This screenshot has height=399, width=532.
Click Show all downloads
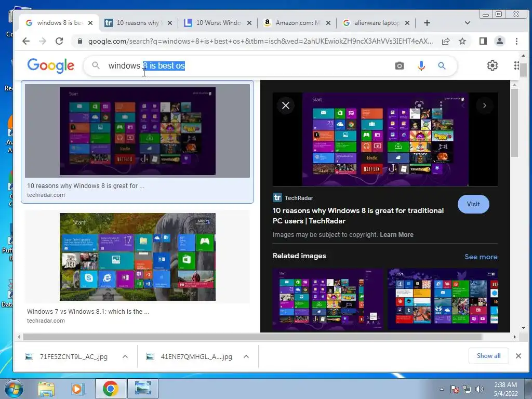point(488,355)
